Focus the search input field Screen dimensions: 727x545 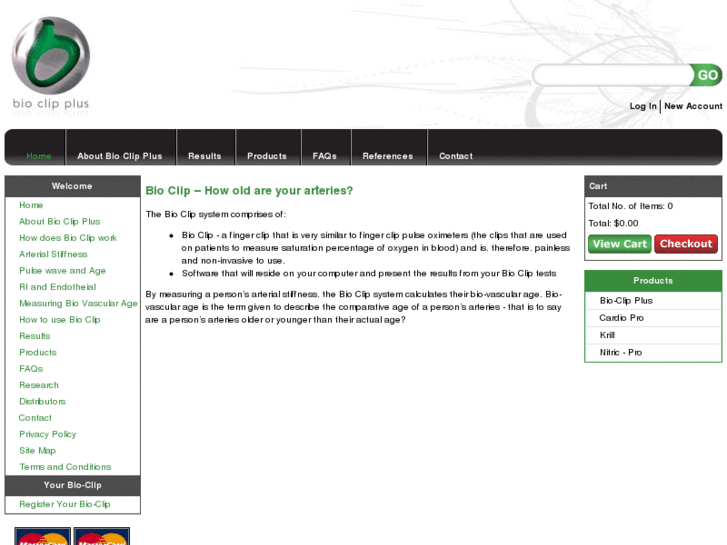point(612,75)
